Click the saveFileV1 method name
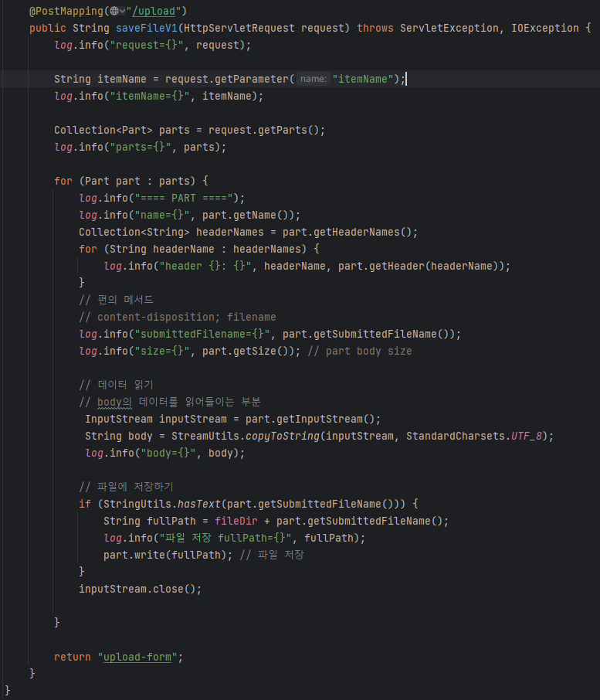600x700 pixels. click(147, 28)
